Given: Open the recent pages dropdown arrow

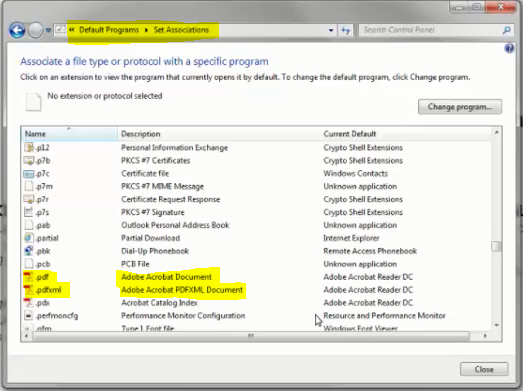Looking at the screenshot, I should pos(48,30).
